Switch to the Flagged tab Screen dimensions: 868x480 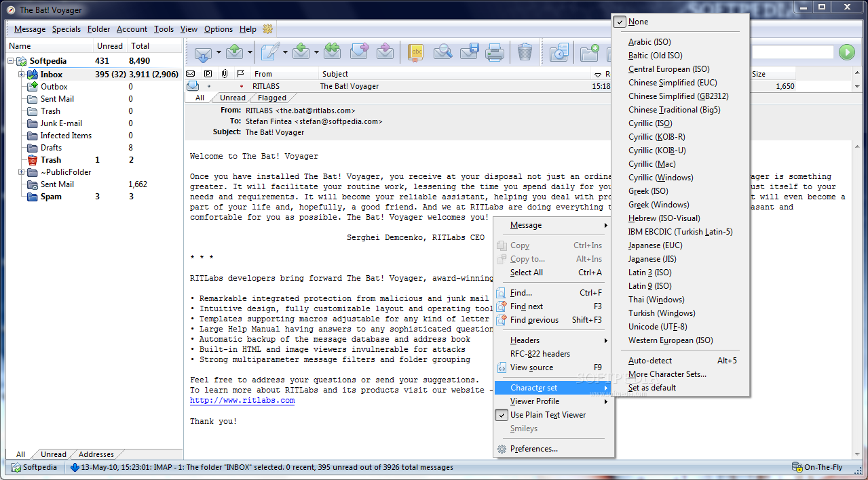pos(272,98)
